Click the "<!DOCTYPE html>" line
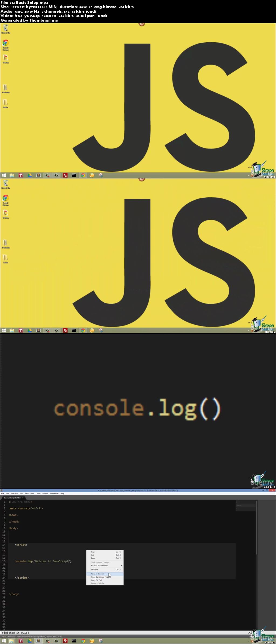276x644 pixels. pyautogui.click(x=20, y=502)
